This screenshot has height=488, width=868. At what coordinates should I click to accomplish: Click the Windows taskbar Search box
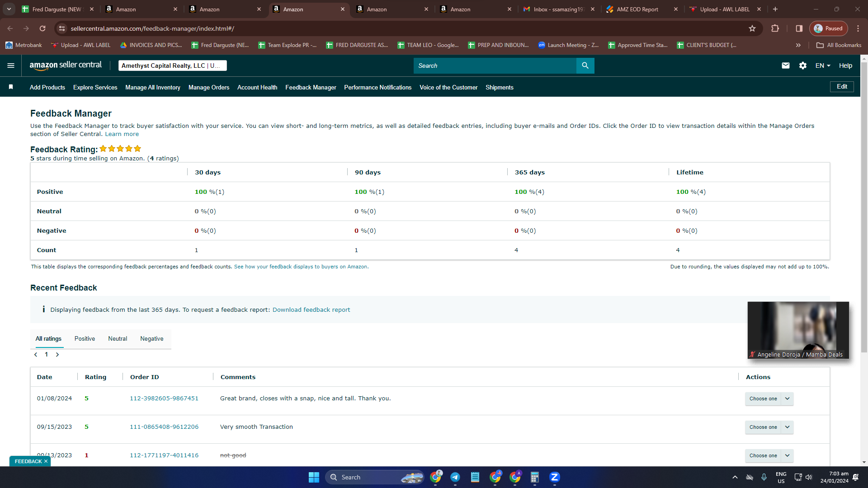(375, 477)
